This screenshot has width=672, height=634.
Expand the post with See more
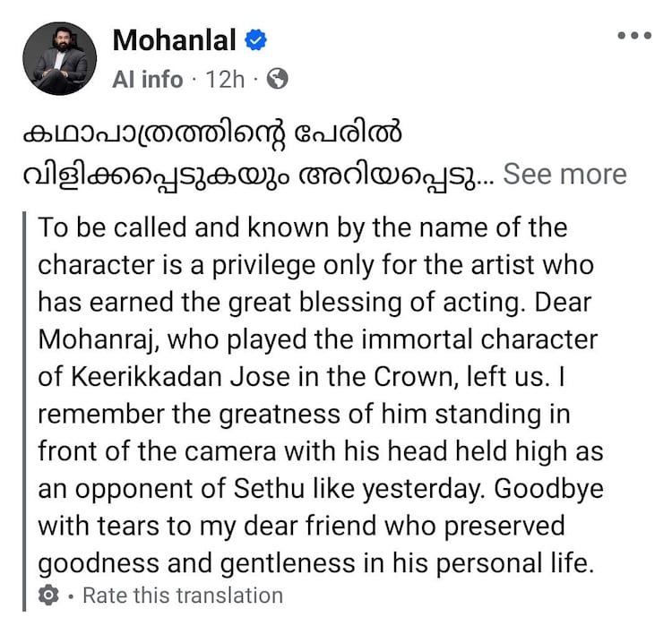(564, 174)
